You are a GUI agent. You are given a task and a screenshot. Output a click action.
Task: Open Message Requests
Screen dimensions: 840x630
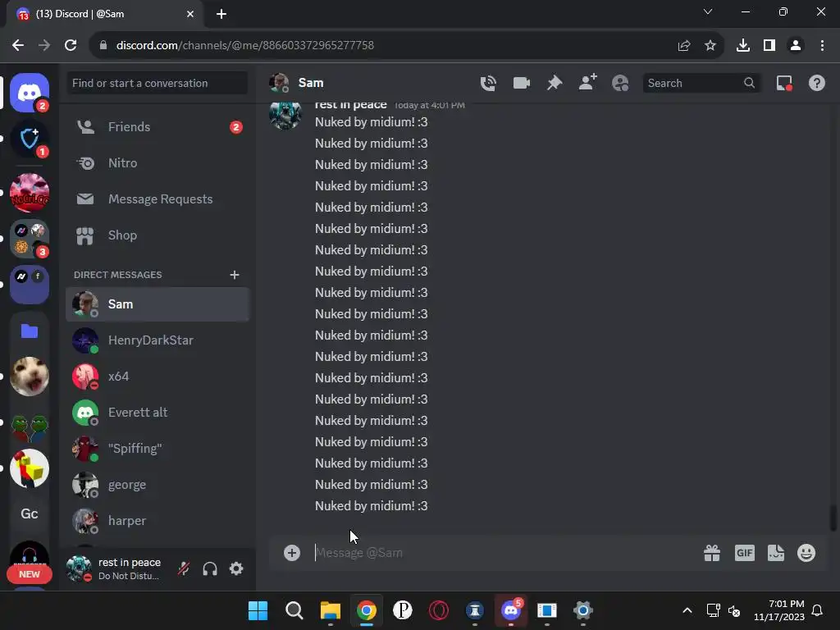click(157, 199)
